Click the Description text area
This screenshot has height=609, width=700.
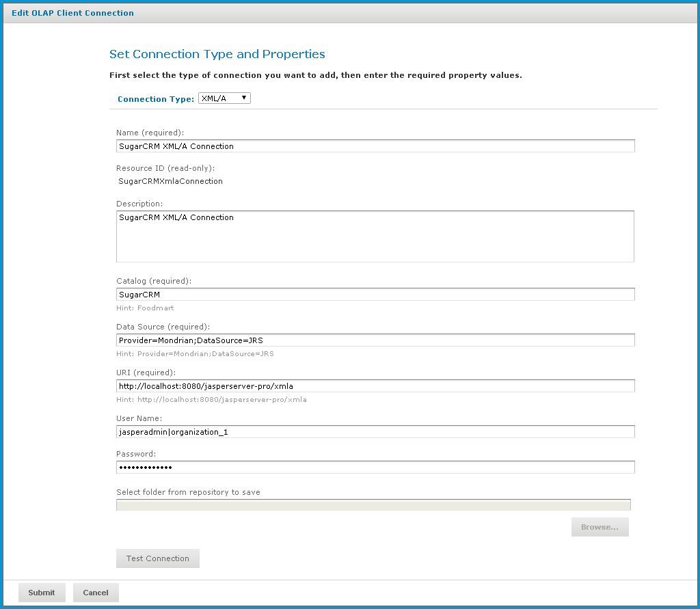coord(375,236)
